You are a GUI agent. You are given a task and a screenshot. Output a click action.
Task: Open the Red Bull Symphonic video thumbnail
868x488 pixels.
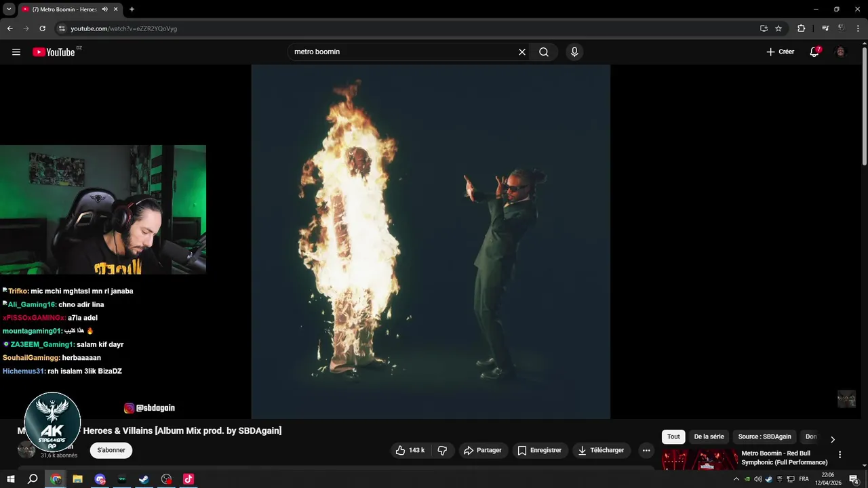click(700, 459)
